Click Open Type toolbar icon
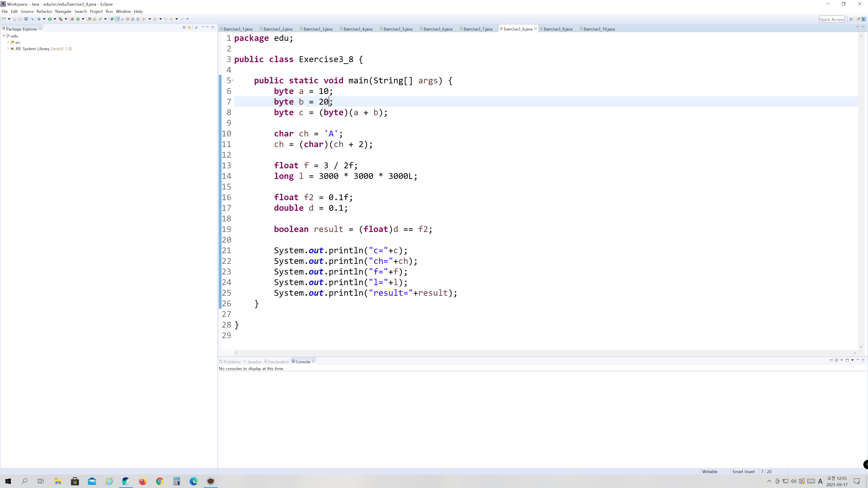Image resolution: width=868 pixels, height=488 pixels. click(89, 19)
